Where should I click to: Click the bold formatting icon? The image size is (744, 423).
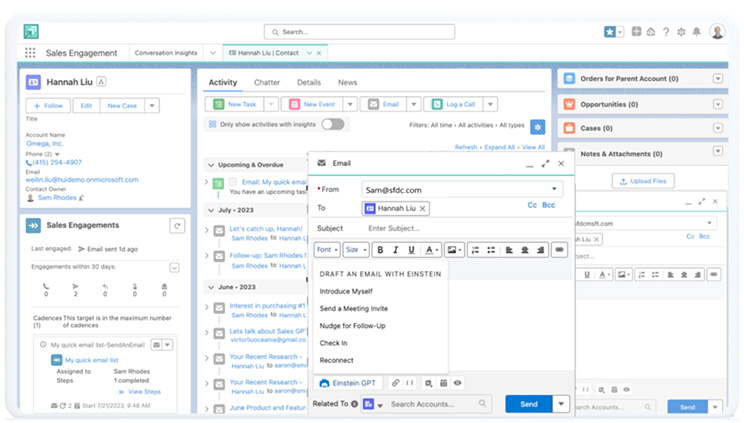(380, 250)
